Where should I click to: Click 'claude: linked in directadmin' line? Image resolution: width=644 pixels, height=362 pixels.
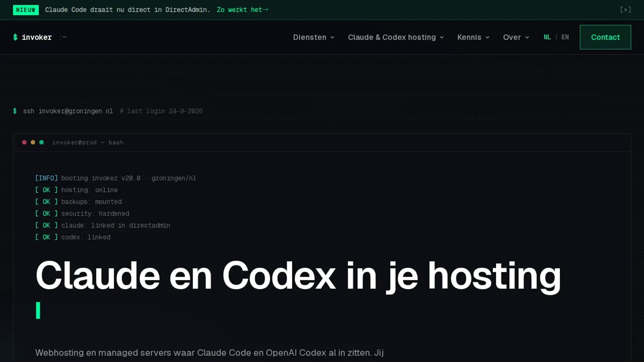click(x=103, y=225)
